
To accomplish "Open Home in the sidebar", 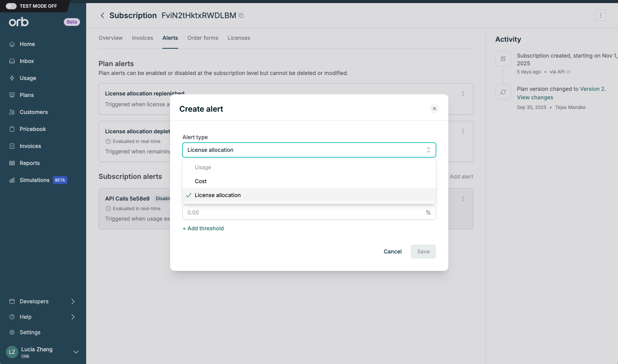I will tap(27, 44).
